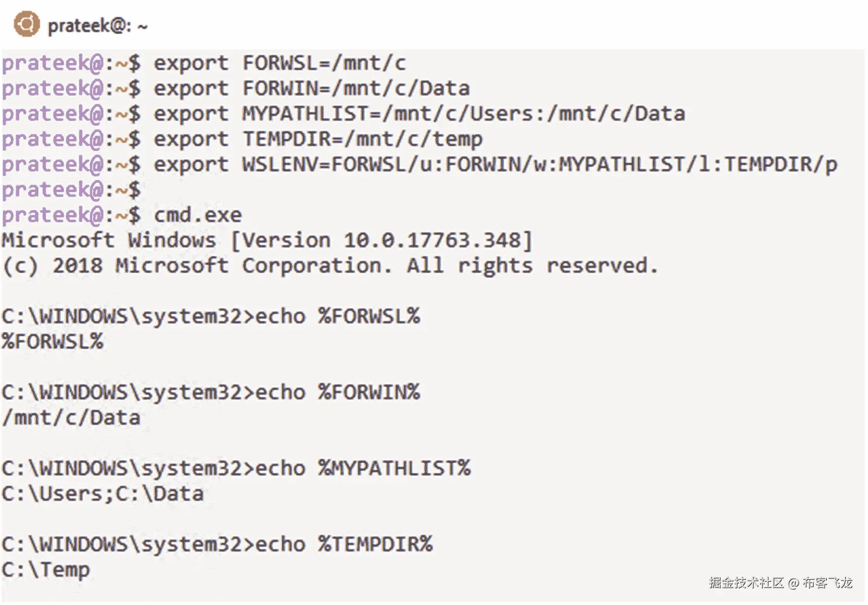This screenshot has height=605, width=868.
Task: Click the export MYPATHLIST command line
Action: pyautogui.click(x=419, y=114)
